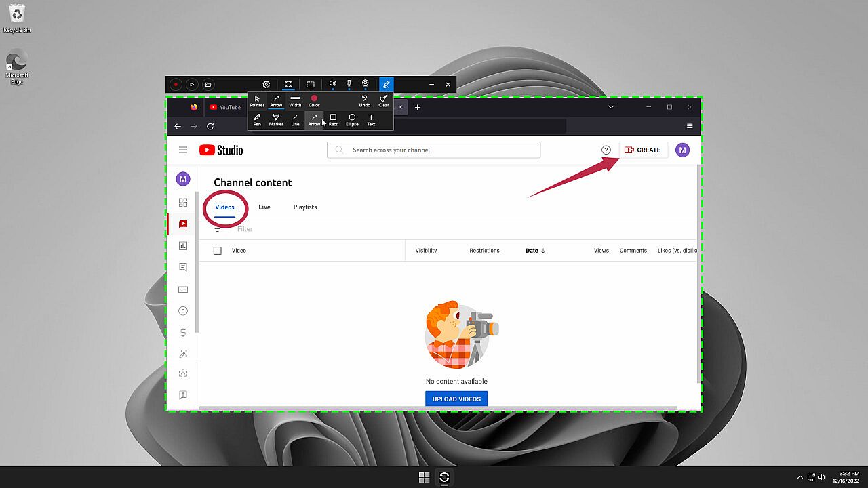Open the Windows Start menu
Image resolution: width=868 pixels, height=488 pixels.
pyautogui.click(x=425, y=477)
